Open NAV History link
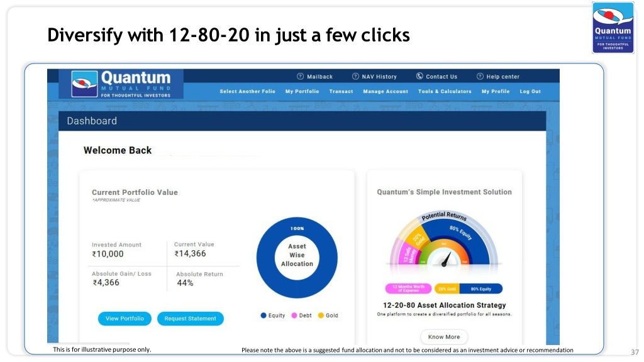This screenshot has width=644, height=362. click(x=379, y=77)
